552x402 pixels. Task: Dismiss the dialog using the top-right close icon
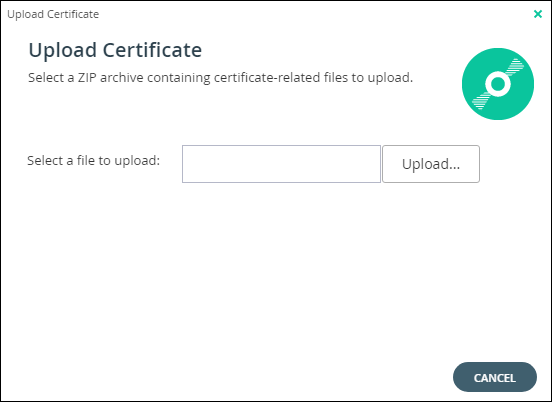538,14
